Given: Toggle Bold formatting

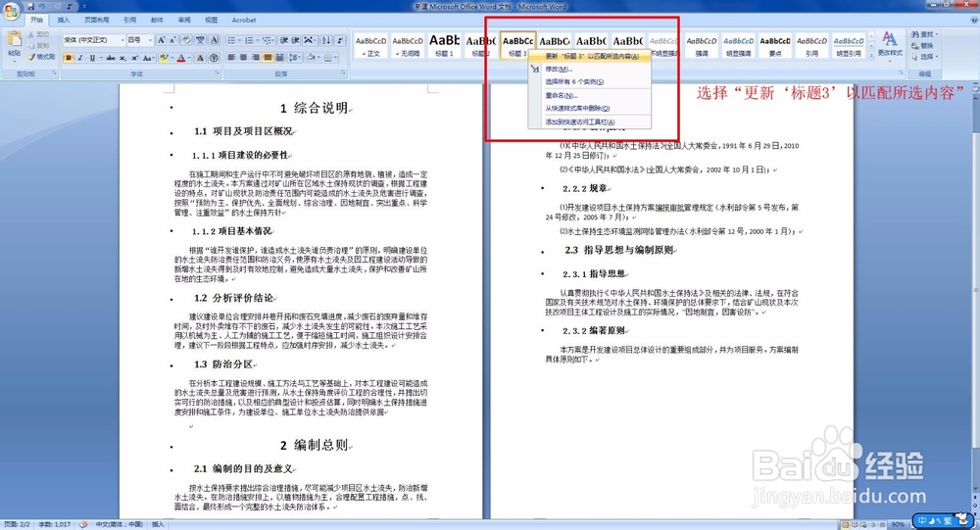Looking at the screenshot, I should [69, 58].
